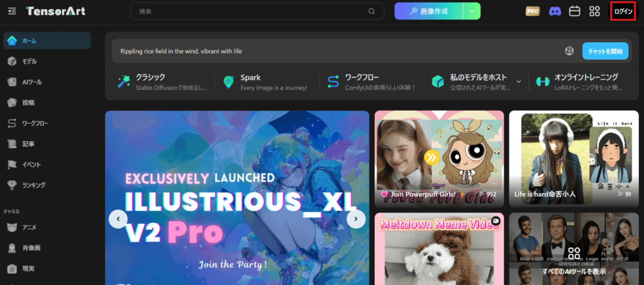
Task: Open the Discord icon link
Action: (x=555, y=11)
